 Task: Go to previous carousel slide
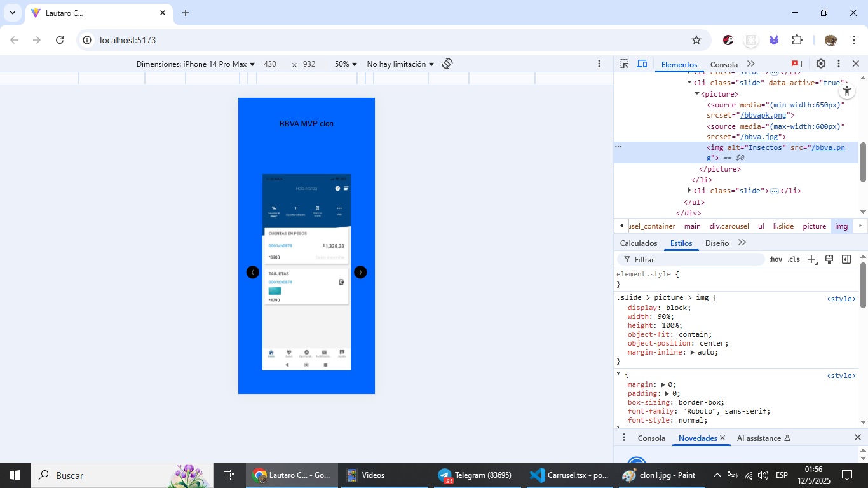pos(253,272)
